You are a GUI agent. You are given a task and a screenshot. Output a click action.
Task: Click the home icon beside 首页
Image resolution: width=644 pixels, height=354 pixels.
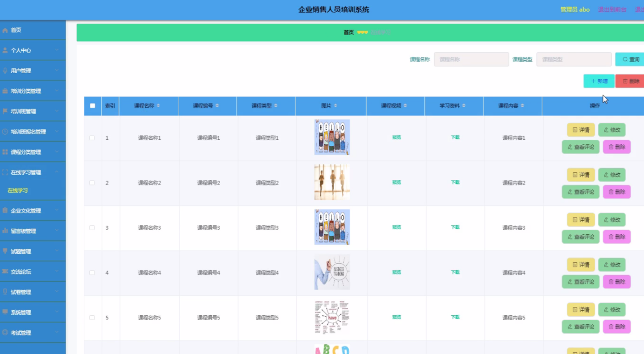tap(5, 30)
